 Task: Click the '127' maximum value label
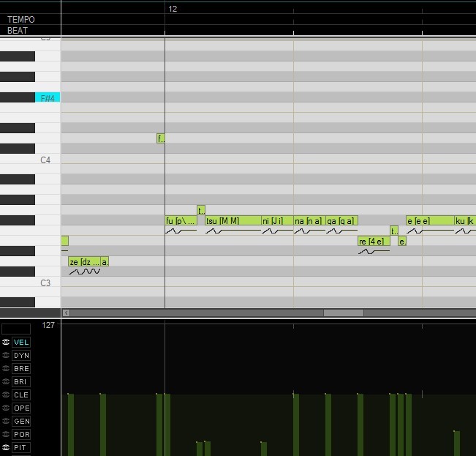(48, 325)
